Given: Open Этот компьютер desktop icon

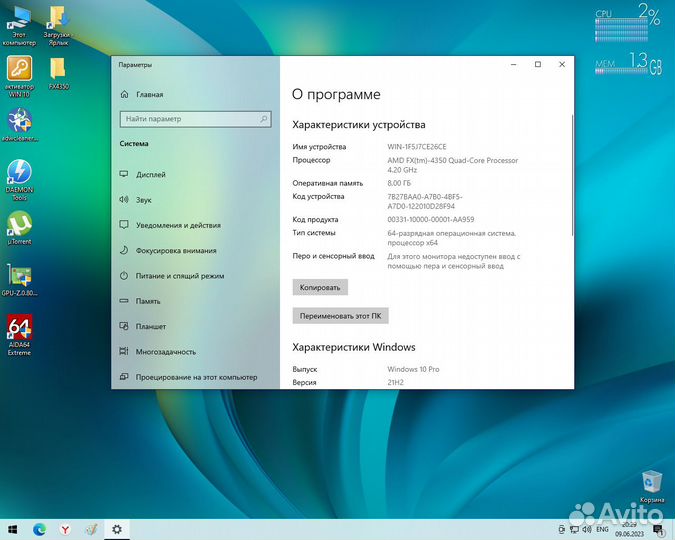Looking at the screenshot, I should click(19, 26).
